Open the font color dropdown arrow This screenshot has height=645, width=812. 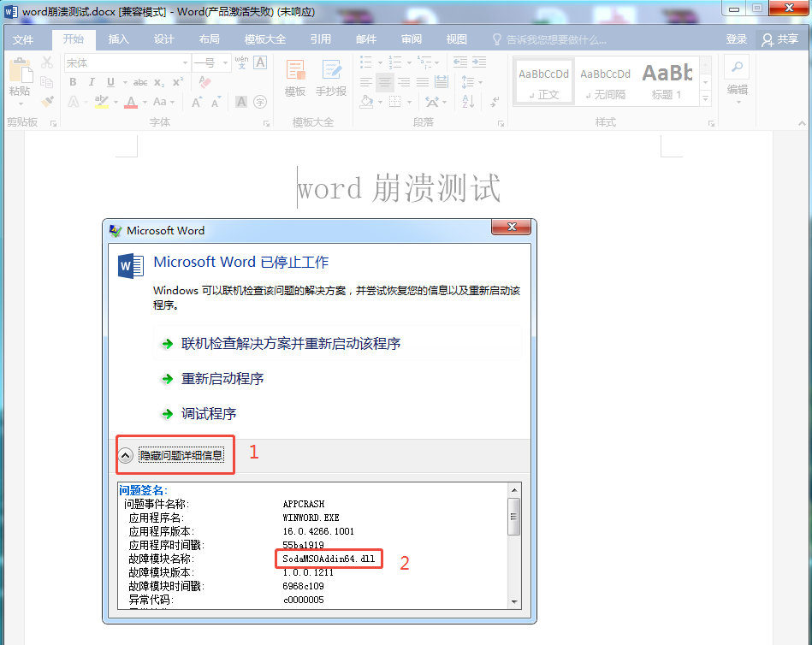pos(145,102)
